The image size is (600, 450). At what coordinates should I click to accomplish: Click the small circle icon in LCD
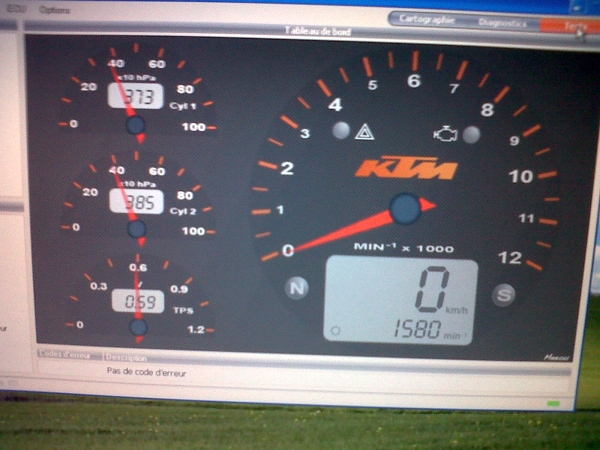335,330
